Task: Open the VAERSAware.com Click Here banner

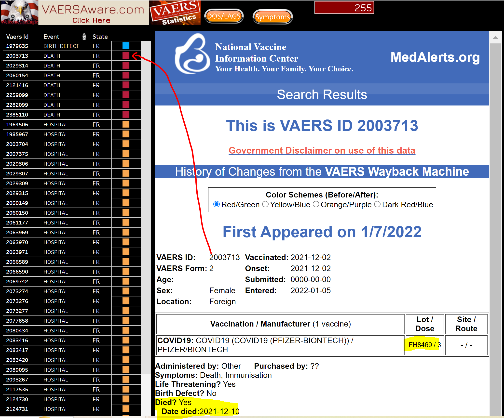Action: [94, 13]
